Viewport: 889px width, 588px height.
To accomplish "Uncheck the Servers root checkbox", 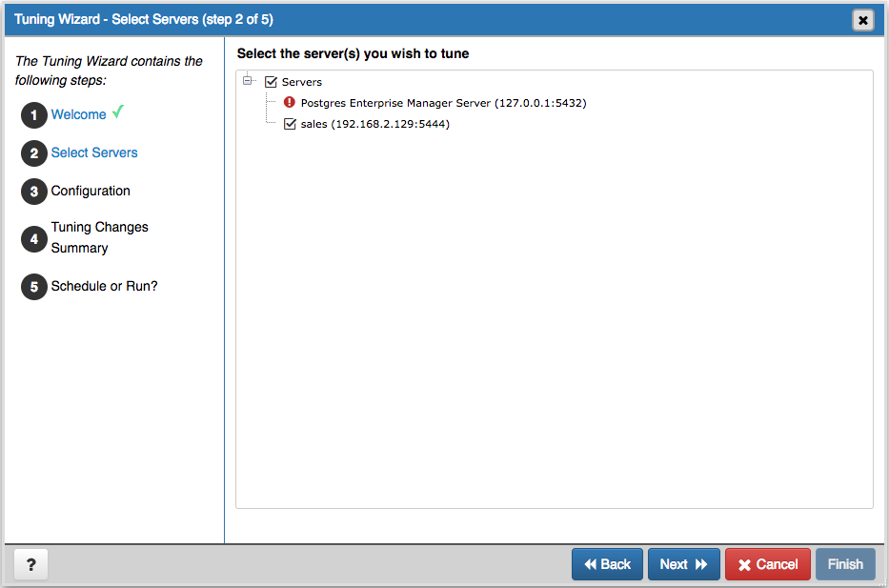I will 271,82.
